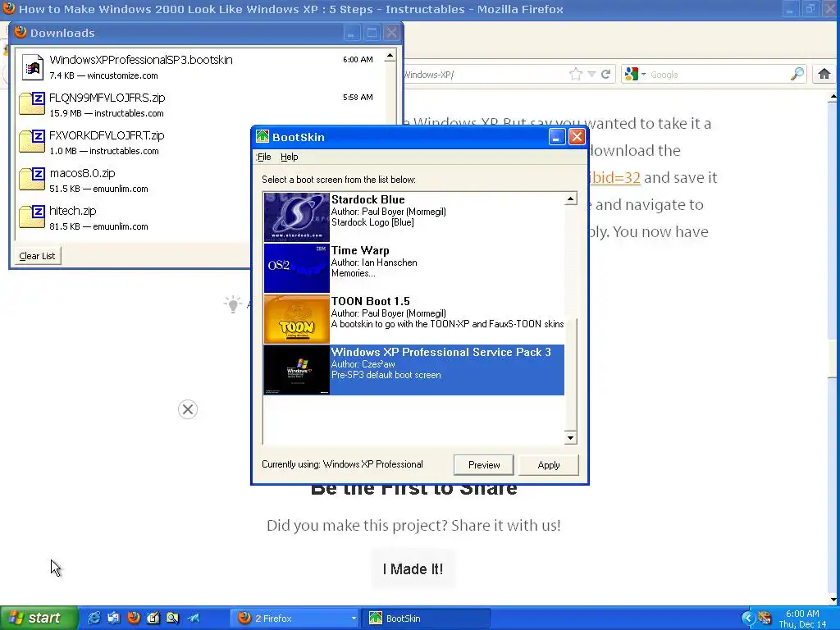840x630 pixels.
Task: Open the 'bid=32' link on the page
Action: point(614,177)
